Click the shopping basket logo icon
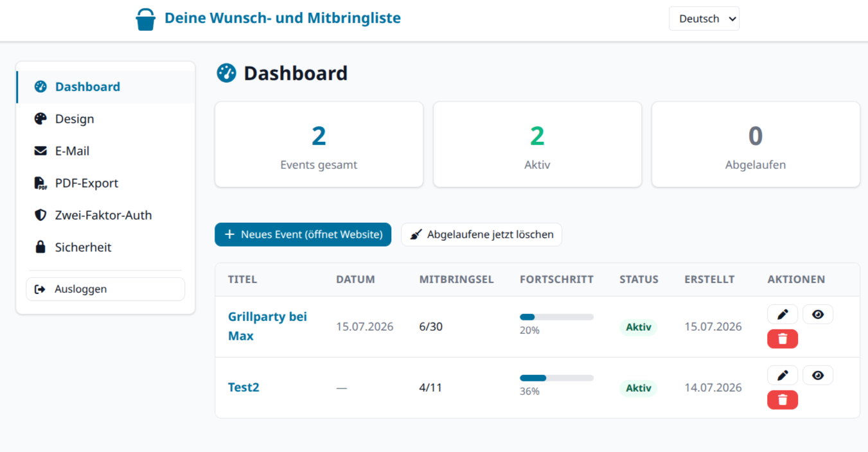Image resolution: width=868 pixels, height=452 pixels. click(x=146, y=19)
